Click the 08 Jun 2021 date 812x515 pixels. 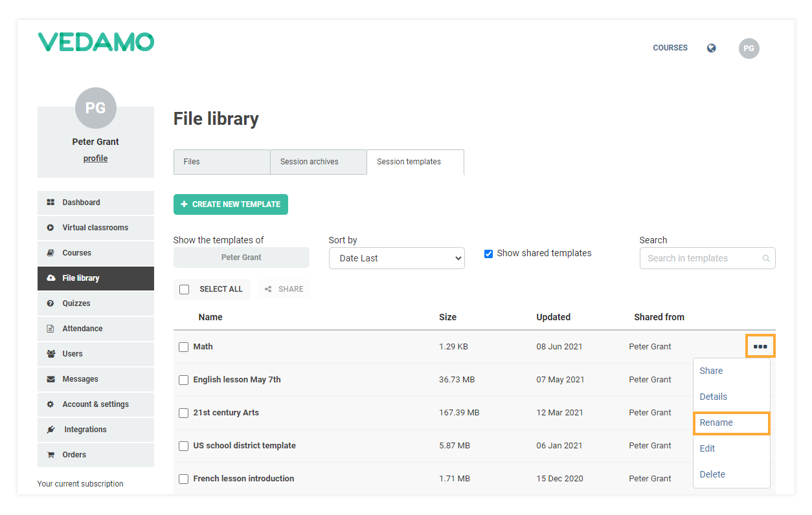point(559,347)
